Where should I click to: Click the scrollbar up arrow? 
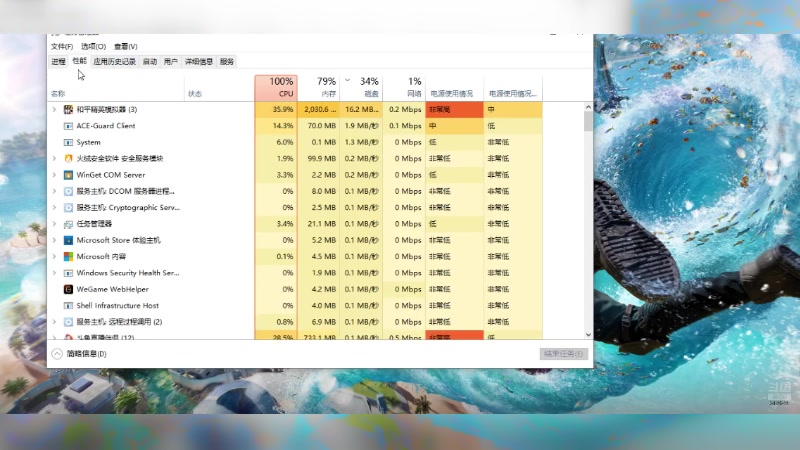coord(588,107)
